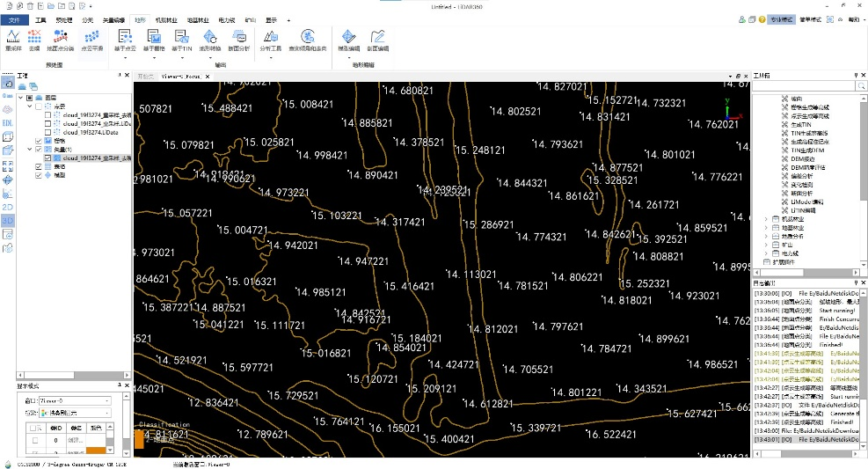The image size is (868, 469).
Task: Toggle checkbox for the 点云 point cloud group
Action: click(x=38, y=106)
